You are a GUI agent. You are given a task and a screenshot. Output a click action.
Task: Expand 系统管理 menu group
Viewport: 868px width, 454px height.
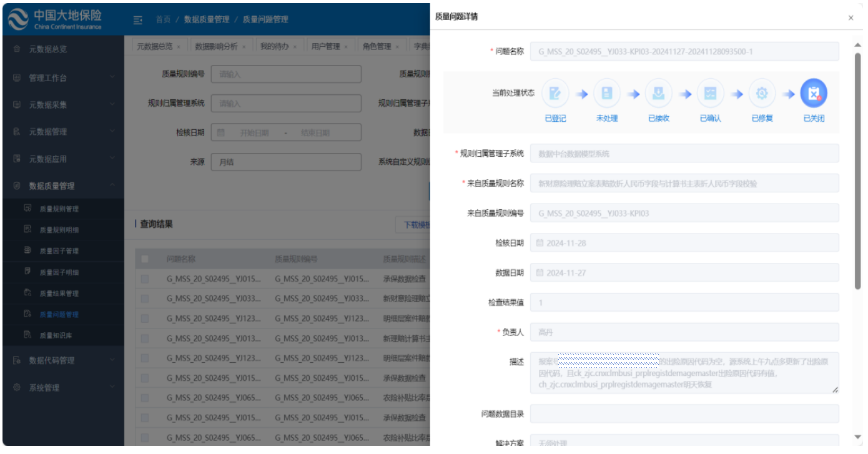63,387
